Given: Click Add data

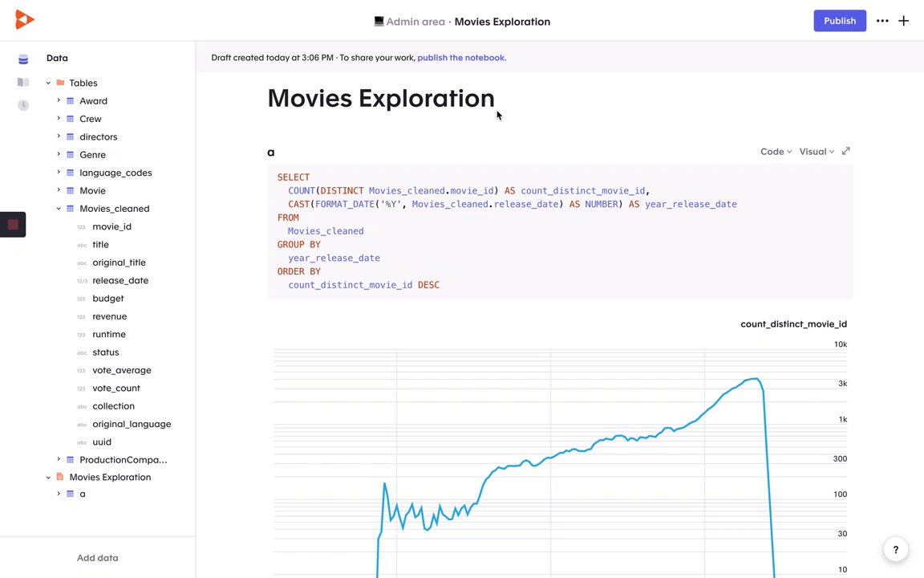Looking at the screenshot, I should [x=97, y=557].
